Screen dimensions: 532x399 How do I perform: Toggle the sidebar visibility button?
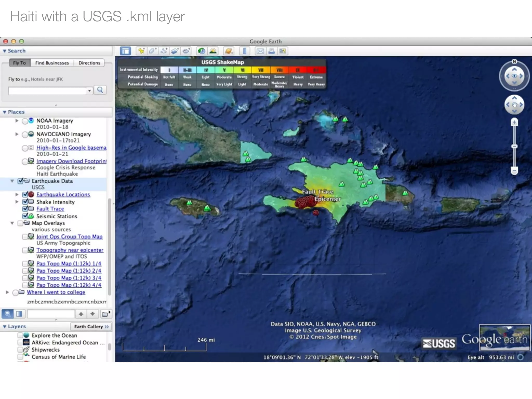click(x=125, y=51)
